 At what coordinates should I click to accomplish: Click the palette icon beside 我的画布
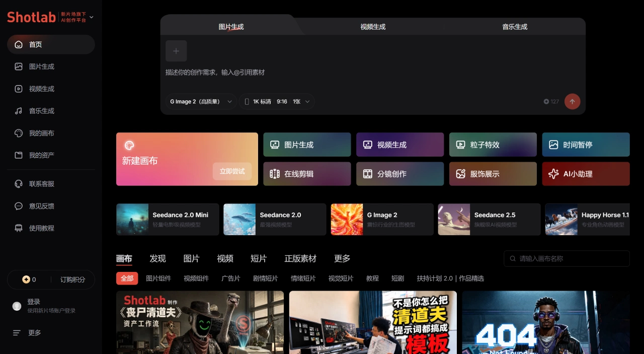tap(19, 133)
